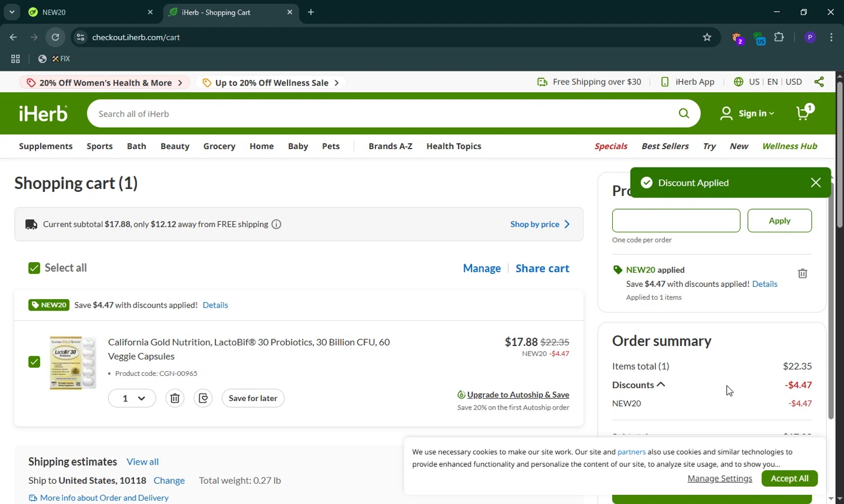This screenshot has height=504, width=844.
Task: Open Health Topics
Action: click(454, 146)
